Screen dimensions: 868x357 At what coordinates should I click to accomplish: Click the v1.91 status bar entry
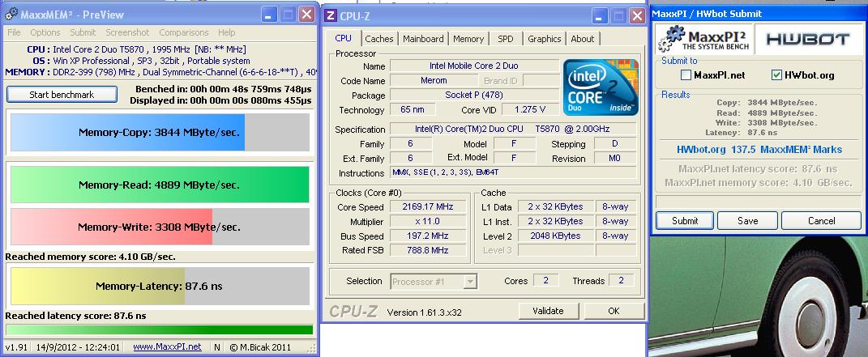[16, 347]
